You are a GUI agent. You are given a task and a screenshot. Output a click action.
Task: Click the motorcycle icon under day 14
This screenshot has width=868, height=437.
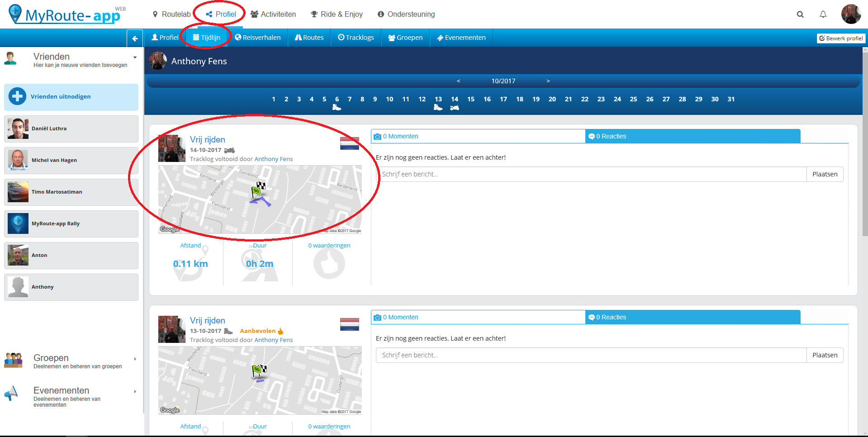tap(455, 108)
